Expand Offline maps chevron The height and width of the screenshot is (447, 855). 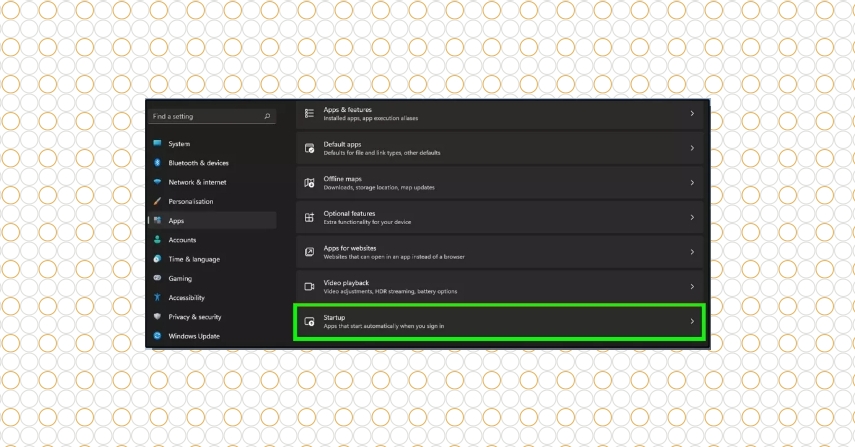tap(692, 183)
